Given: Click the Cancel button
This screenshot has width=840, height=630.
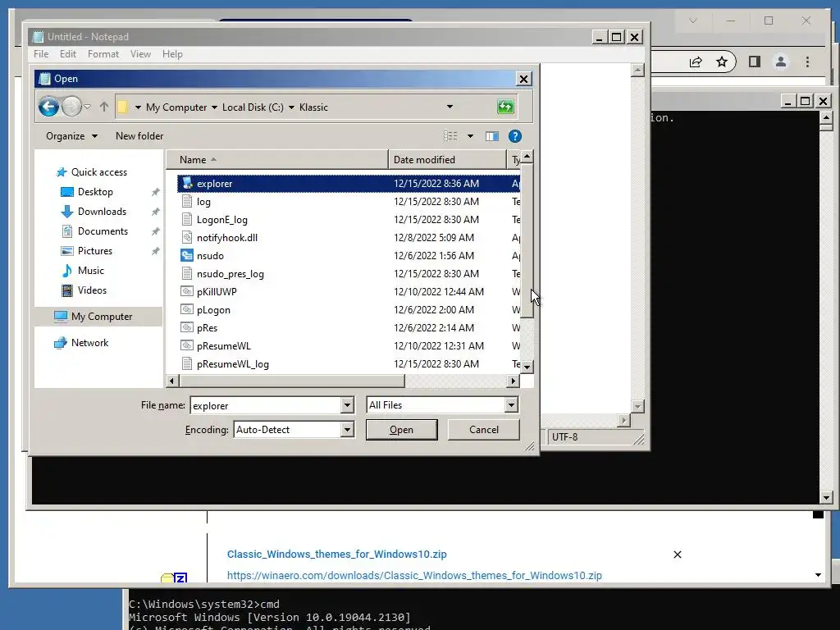Looking at the screenshot, I should click(x=483, y=430).
